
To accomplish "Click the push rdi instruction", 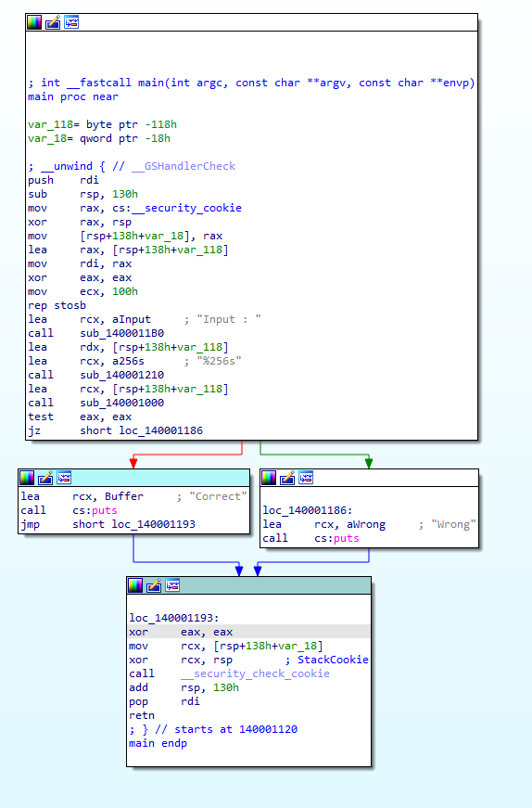I will [x=63, y=180].
